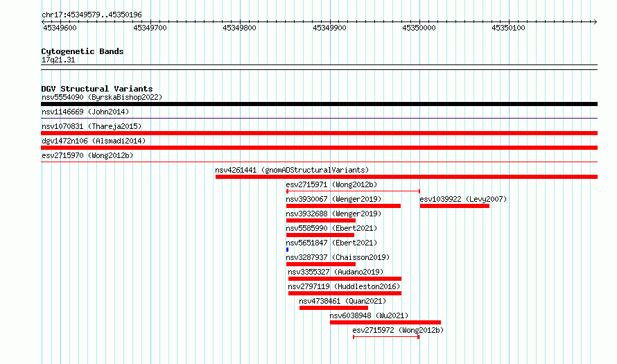Click nsv6038948 (Wu2021) label

pos(369,315)
